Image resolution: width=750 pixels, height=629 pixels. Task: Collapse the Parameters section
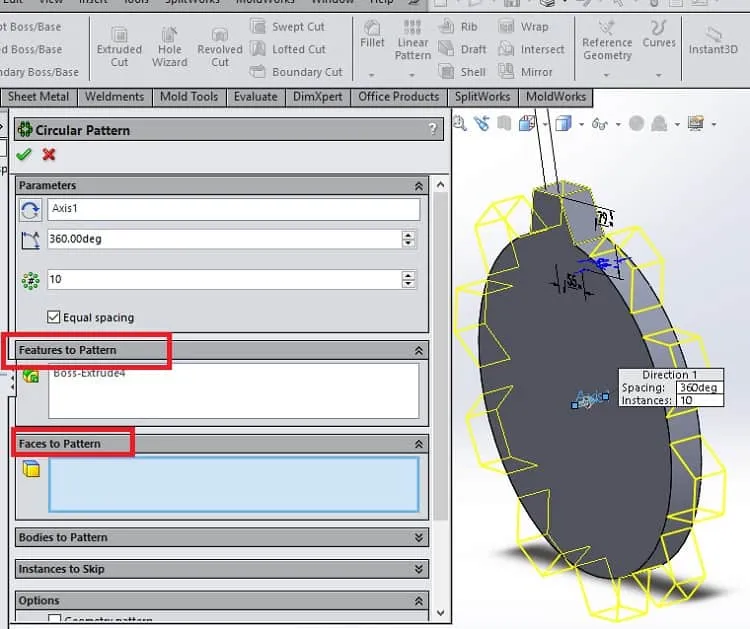pos(419,186)
